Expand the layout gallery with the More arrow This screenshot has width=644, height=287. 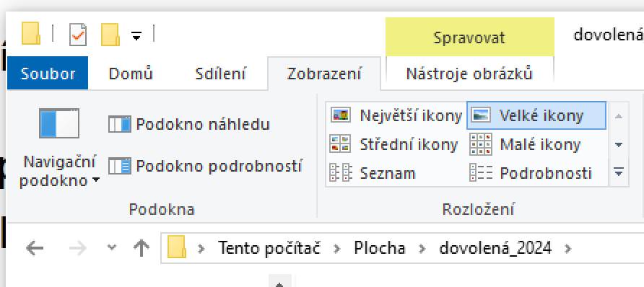click(x=619, y=172)
